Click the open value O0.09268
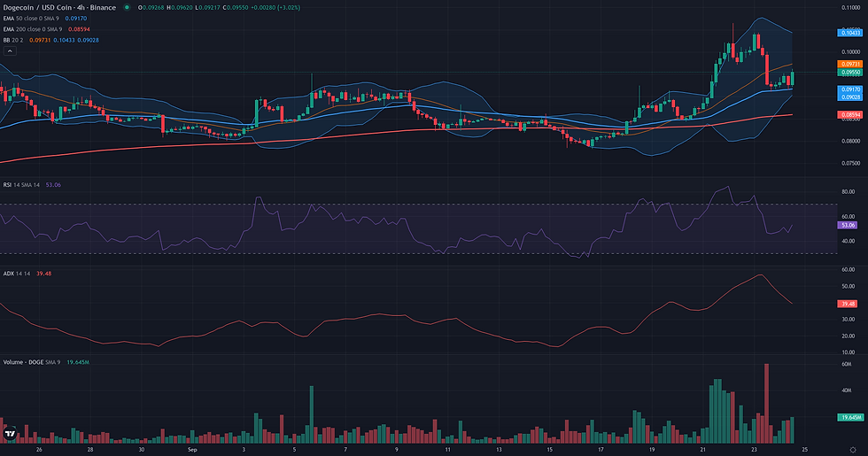The width and height of the screenshot is (868, 456). (x=151, y=8)
